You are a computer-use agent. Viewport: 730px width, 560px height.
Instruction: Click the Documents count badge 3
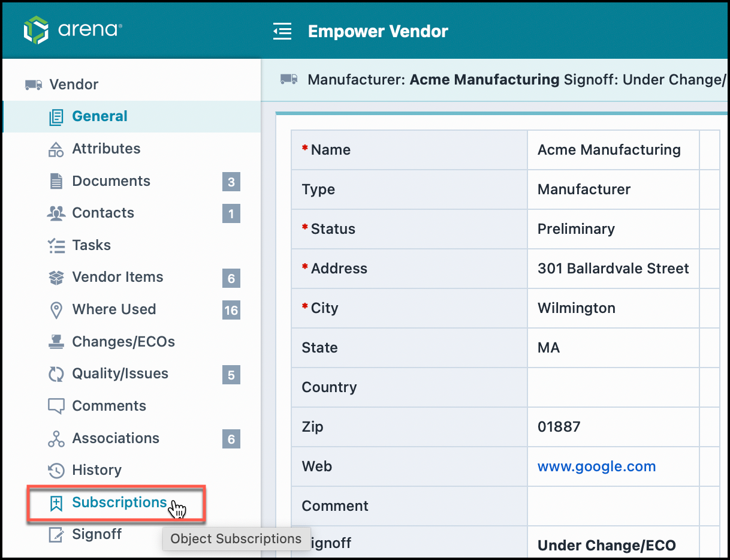[231, 182]
